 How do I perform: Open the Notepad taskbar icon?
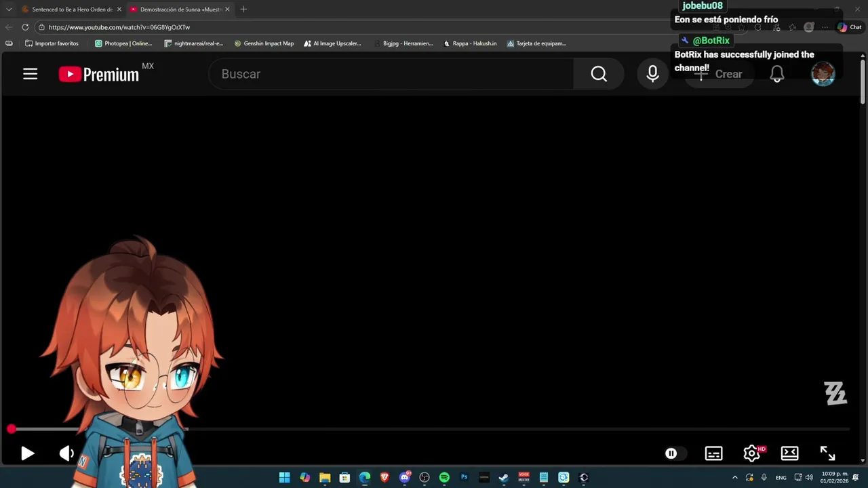tap(544, 477)
